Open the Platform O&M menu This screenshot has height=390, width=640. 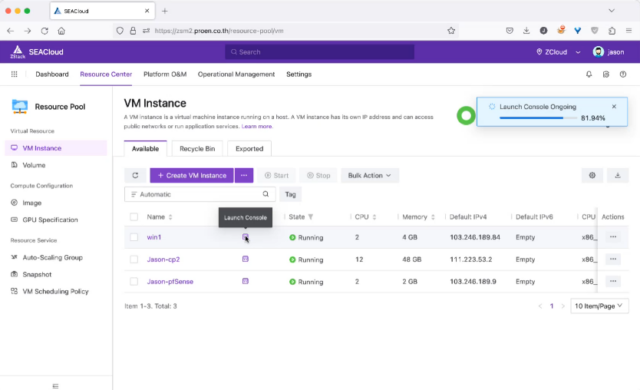(165, 74)
